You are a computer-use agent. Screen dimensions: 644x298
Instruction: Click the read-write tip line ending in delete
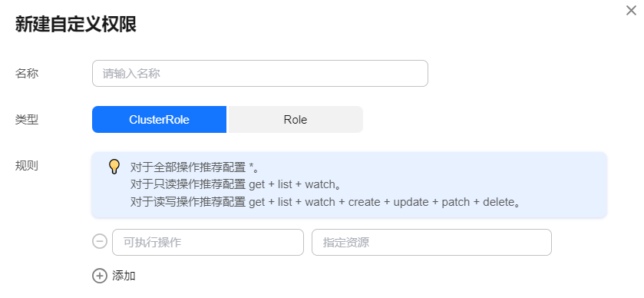(x=325, y=202)
